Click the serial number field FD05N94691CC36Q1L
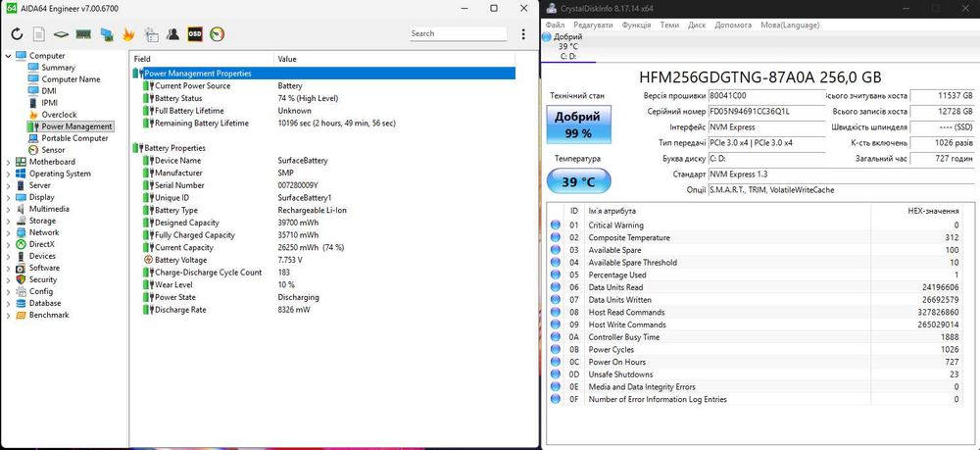Image resolution: width=980 pixels, height=450 pixels. click(x=766, y=112)
